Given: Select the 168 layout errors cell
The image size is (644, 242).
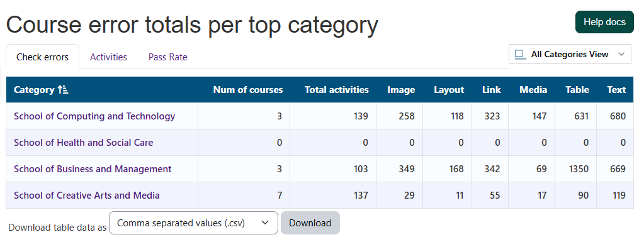Looking at the screenshot, I should (447, 168).
